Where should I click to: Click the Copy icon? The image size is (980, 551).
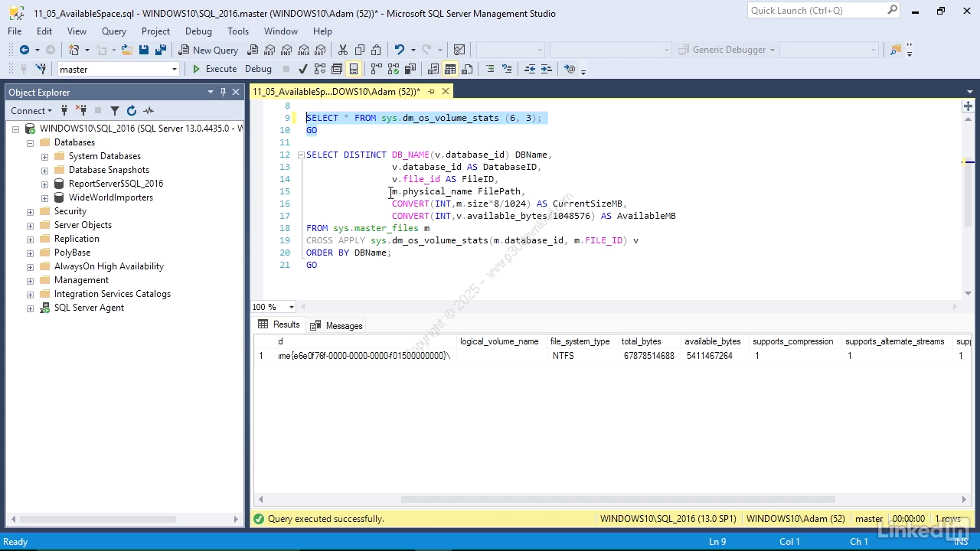click(359, 50)
